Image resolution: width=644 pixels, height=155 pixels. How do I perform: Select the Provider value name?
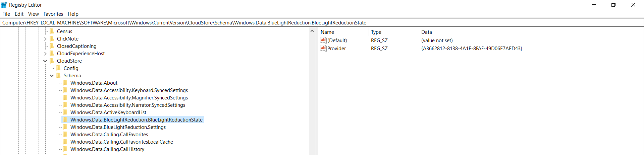coord(336,48)
